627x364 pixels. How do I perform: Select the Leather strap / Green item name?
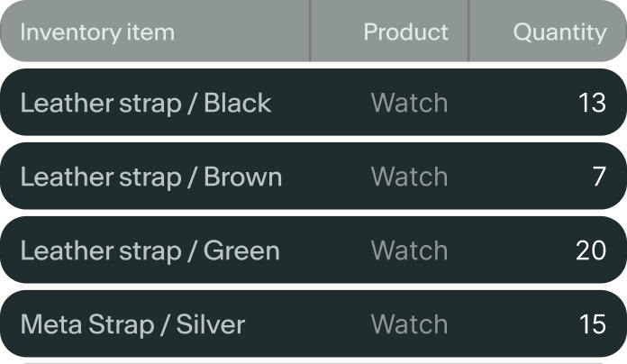[x=150, y=250]
